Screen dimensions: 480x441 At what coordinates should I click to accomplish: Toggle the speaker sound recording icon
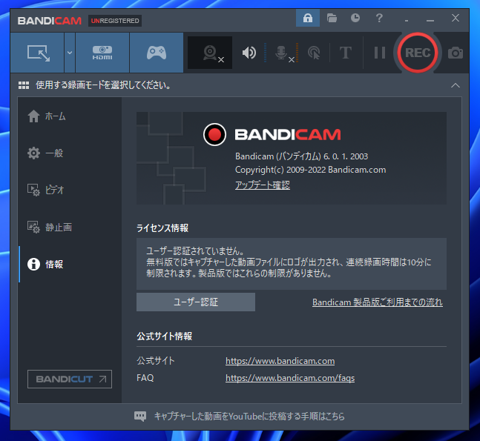point(249,53)
